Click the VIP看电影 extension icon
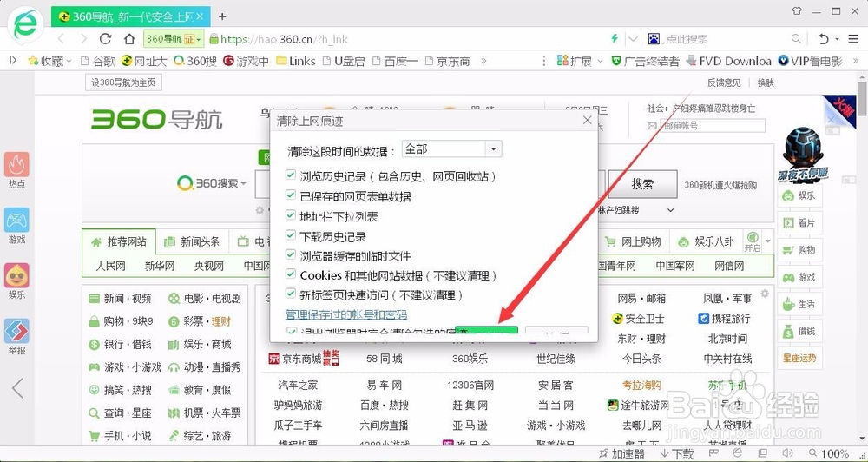 [783, 61]
